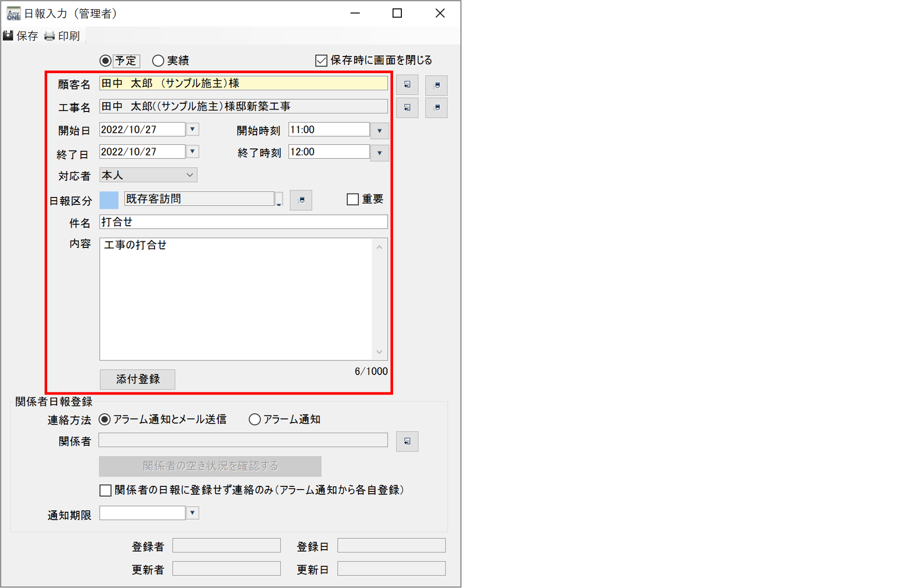Viewport: 921px width, 588px height.
Task: Click the print icon in toolbar
Action: point(50,36)
